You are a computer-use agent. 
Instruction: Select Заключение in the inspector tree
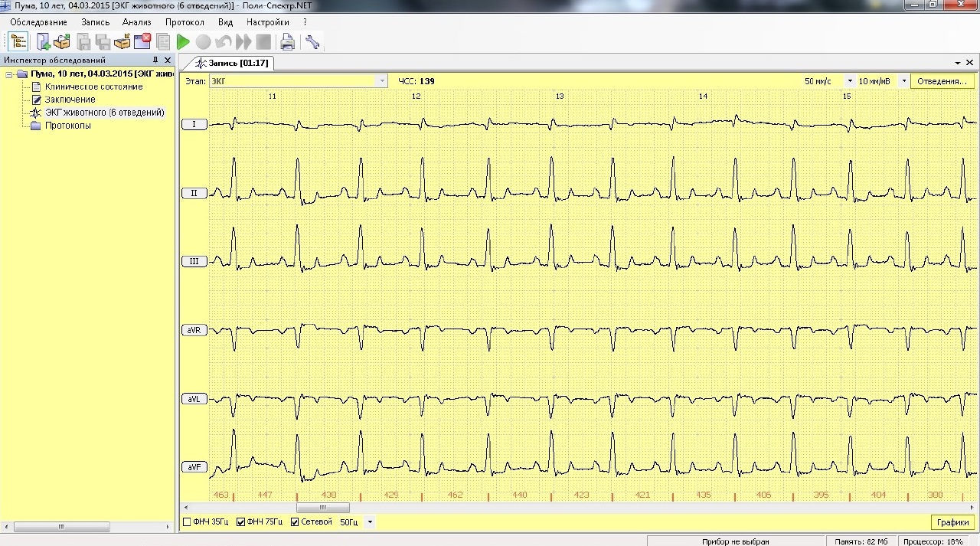[70, 100]
